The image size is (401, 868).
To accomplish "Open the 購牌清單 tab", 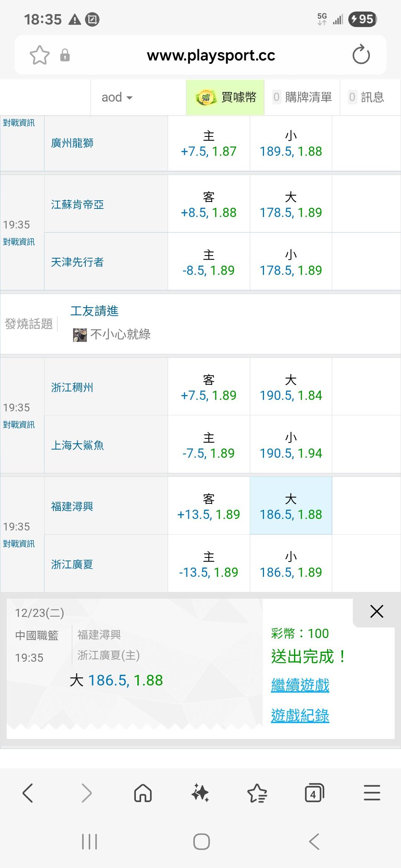I will coord(302,98).
